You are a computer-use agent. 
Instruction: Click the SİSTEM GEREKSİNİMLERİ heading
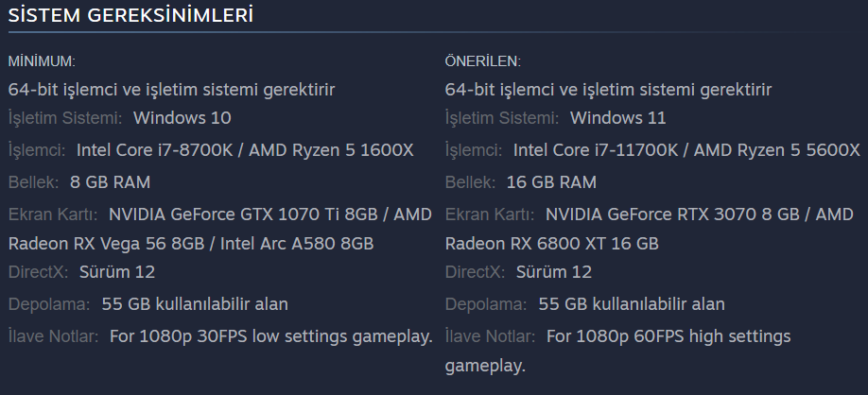point(130,15)
